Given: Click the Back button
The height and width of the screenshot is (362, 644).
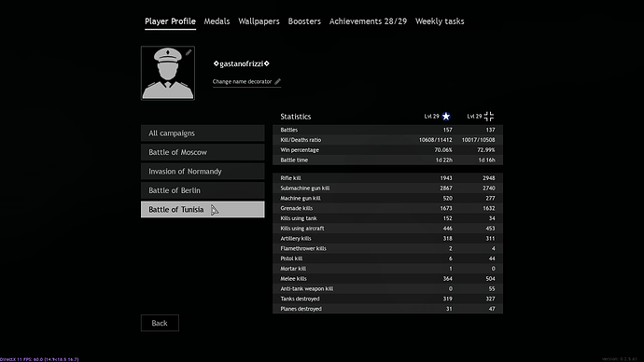Looking at the screenshot, I should click(x=160, y=323).
